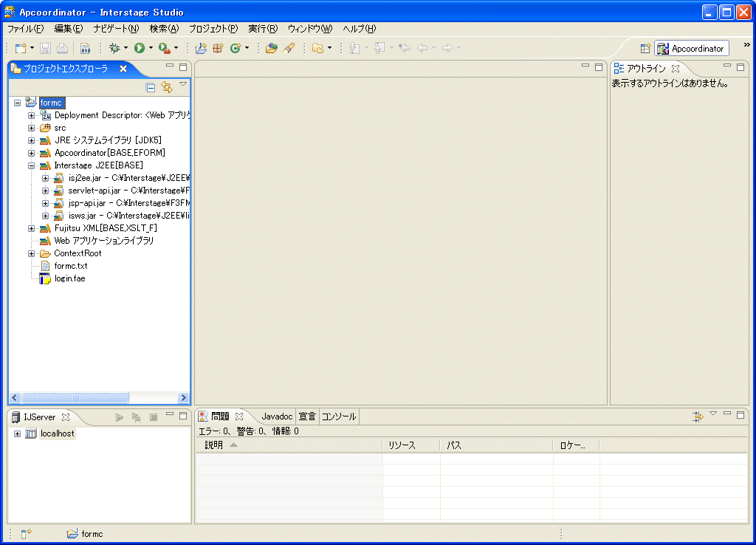The height and width of the screenshot is (545, 756).
Task: Click Project Explorer horizontal scrollbar thumb
Action: point(75,398)
